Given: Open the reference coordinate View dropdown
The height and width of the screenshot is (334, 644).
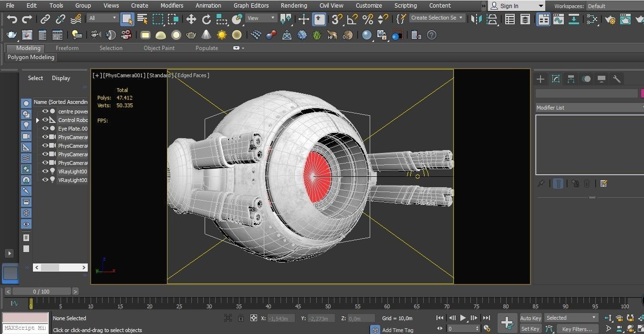Looking at the screenshot, I should pyautogui.click(x=261, y=18).
